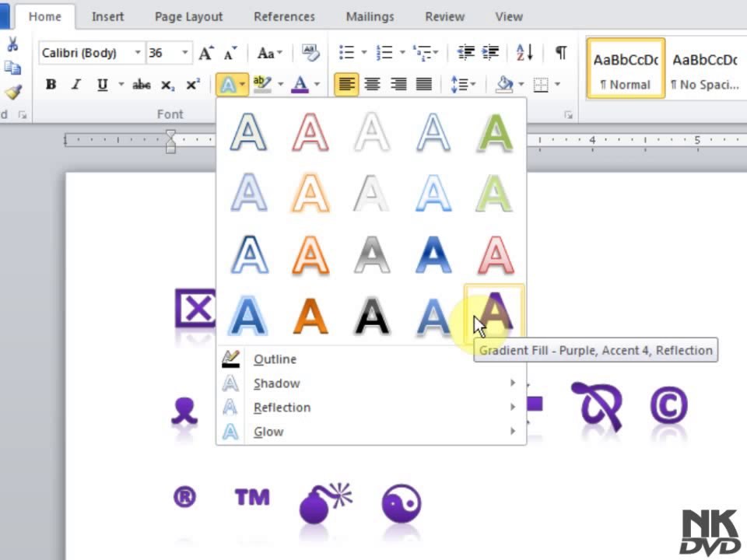
Task: Apply the No Spacing style
Action: pyautogui.click(x=706, y=68)
